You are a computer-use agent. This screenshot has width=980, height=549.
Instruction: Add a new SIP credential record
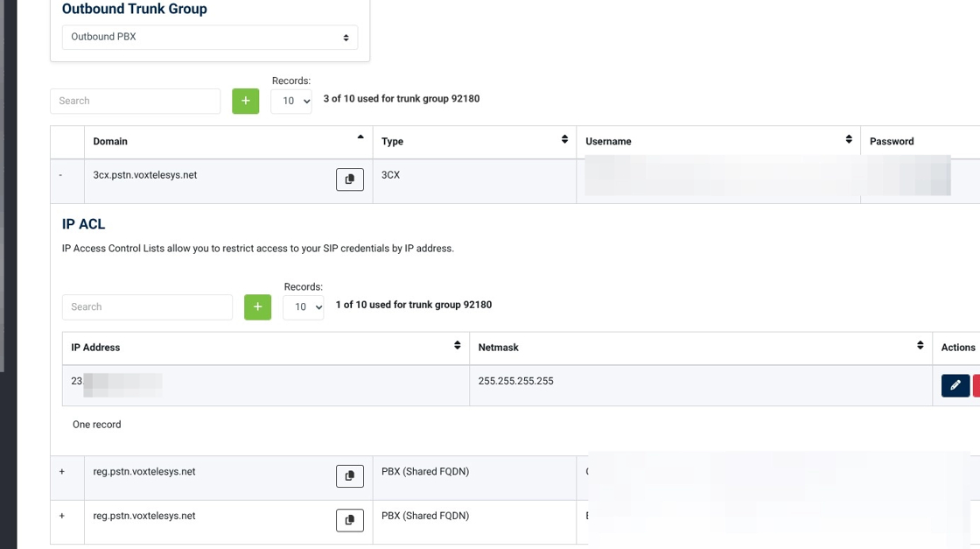coord(245,101)
